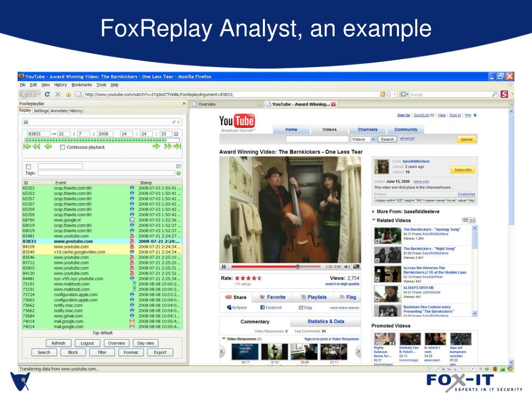Open the Videos search category dropdown
Image resolution: width=532 pixels, height=399 pixels.
(373, 139)
